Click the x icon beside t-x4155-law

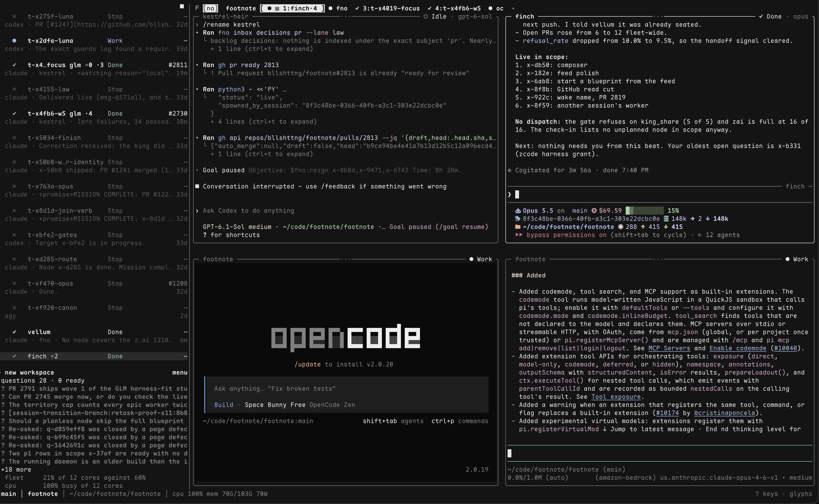click(x=14, y=89)
